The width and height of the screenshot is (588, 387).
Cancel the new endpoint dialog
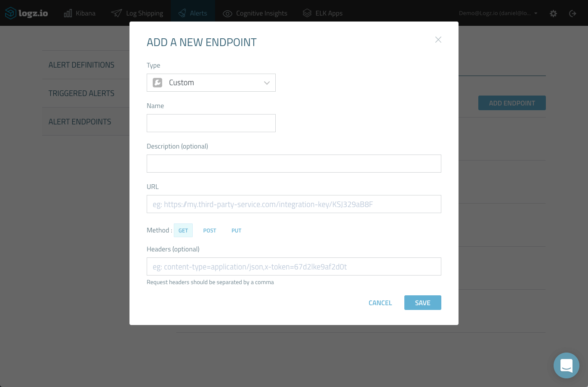click(380, 303)
